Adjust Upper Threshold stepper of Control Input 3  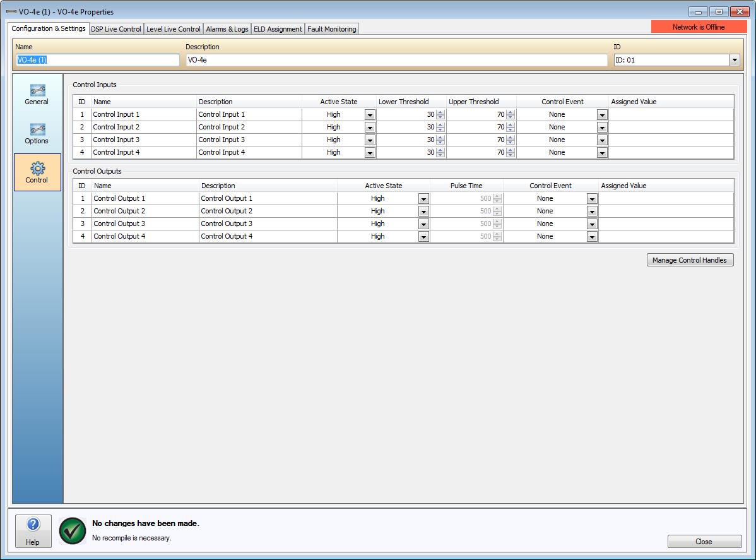[511, 140]
